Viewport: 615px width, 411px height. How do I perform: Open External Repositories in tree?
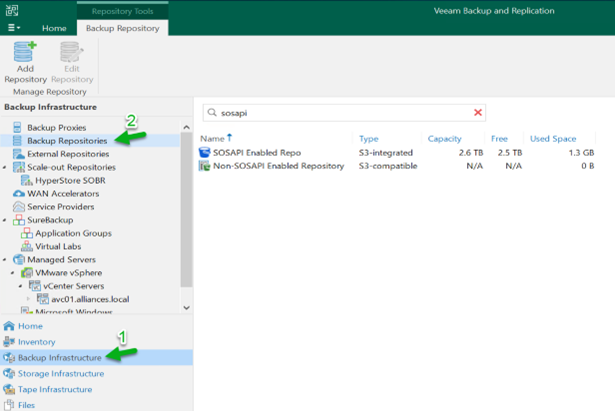point(68,154)
